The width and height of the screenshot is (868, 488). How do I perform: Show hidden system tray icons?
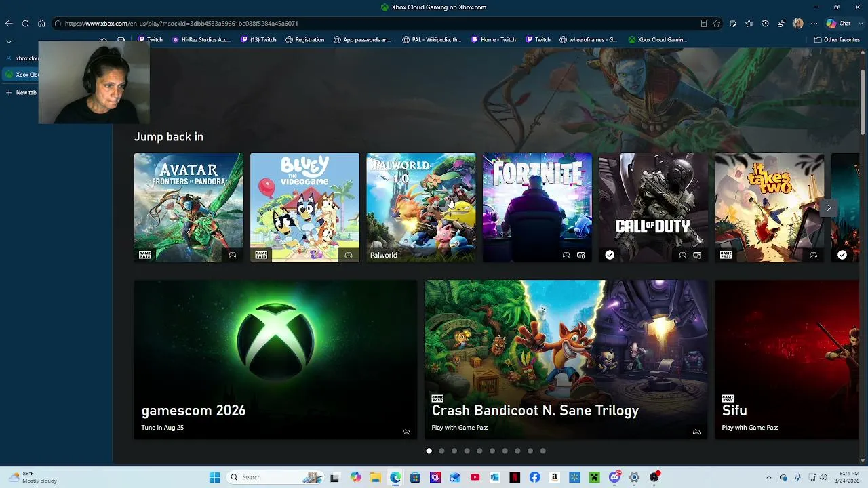pyautogui.click(x=768, y=477)
